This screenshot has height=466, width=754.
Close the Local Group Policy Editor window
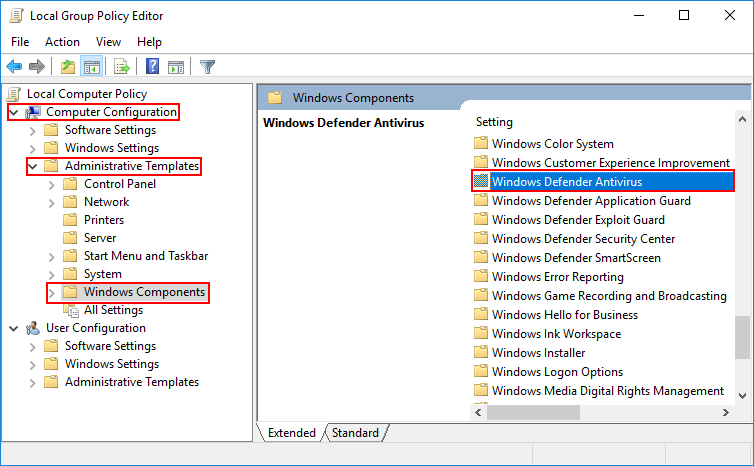click(729, 15)
